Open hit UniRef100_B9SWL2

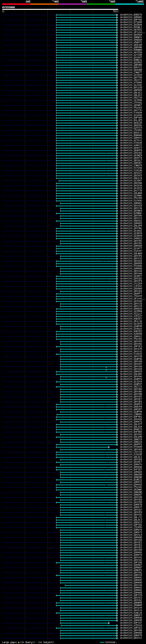tap(131, 27)
